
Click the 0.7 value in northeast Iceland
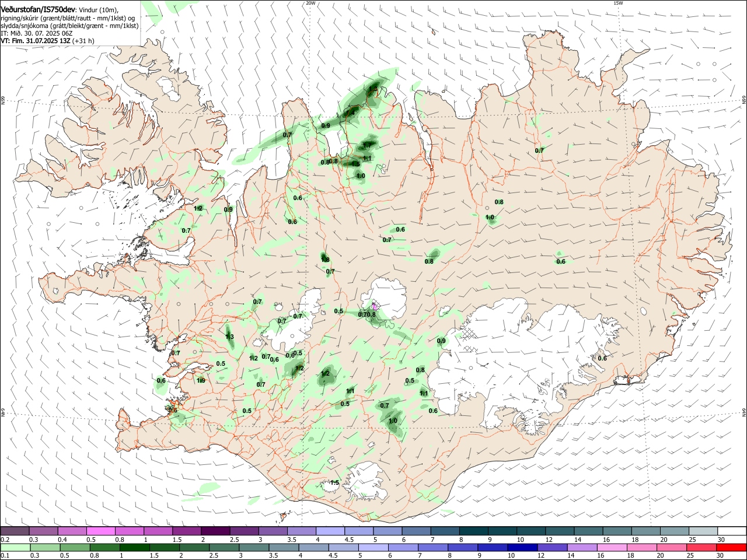point(539,150)
